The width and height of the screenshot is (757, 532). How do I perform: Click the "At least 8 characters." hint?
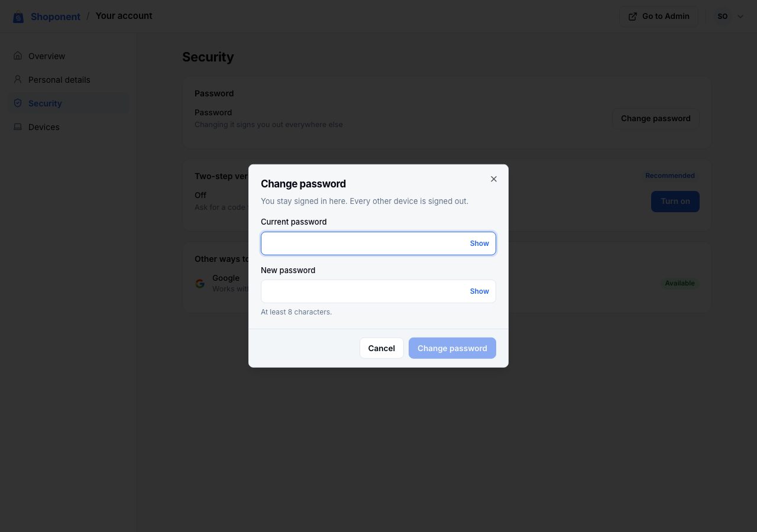pyautogui.click(x=296, y=312)
